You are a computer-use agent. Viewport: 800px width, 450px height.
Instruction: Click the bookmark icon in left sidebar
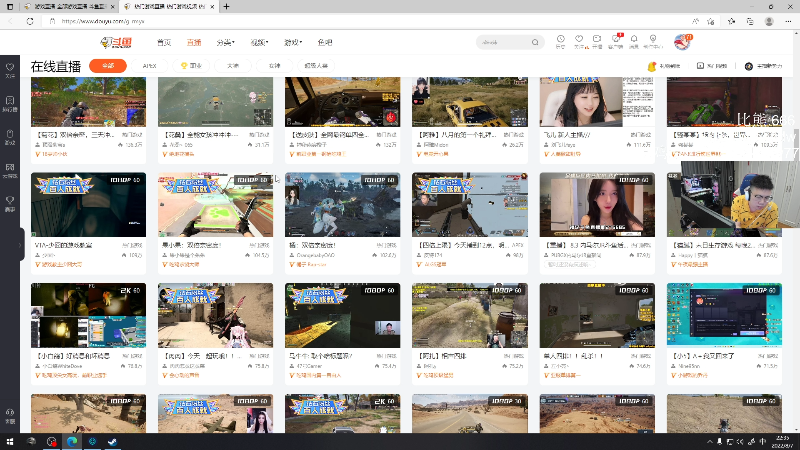coord(10,103)
